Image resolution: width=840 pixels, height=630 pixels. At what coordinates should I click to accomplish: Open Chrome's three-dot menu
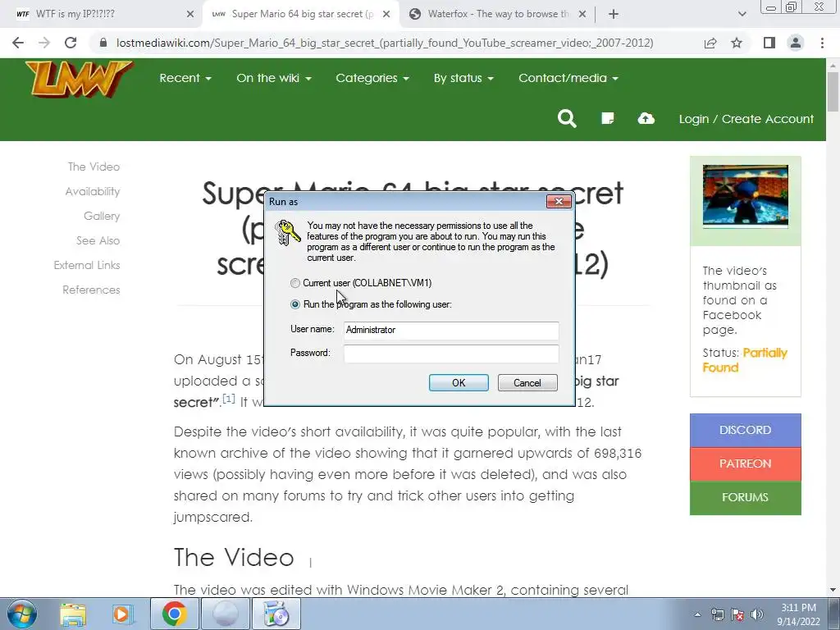tap(822, 43)
